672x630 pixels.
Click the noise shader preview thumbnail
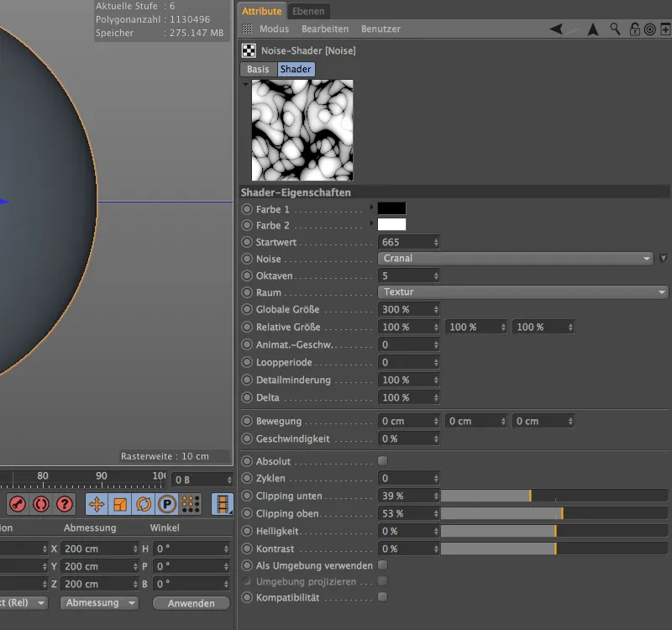(302, 130)
